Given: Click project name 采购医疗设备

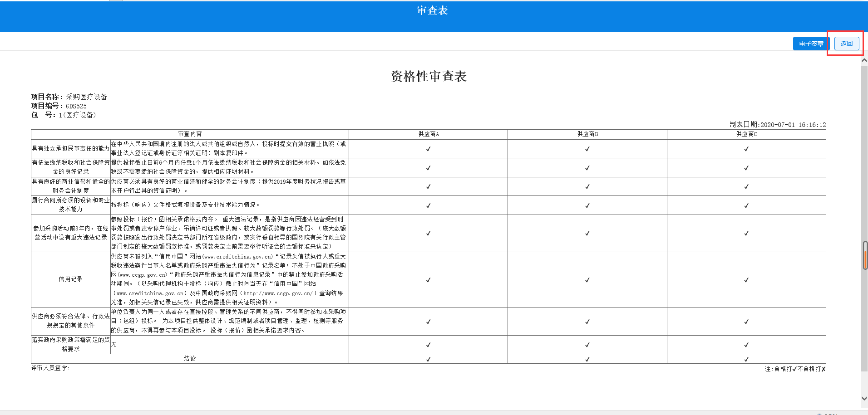Looking at the screenshot, I should click(x=86, y=97).
